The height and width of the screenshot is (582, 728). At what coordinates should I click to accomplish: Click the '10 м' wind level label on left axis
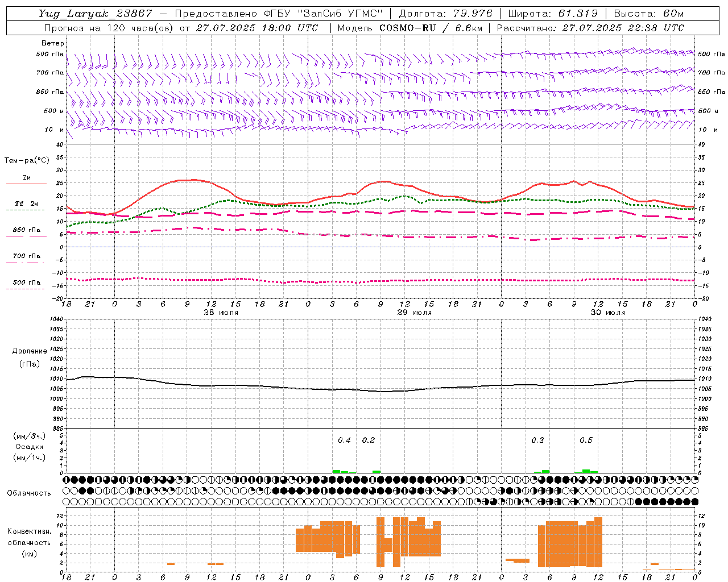click(55, 130)
